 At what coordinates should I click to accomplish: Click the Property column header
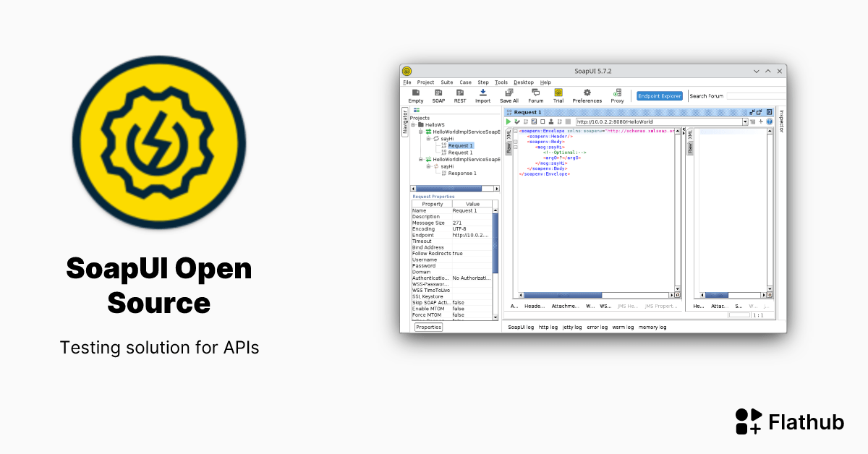click(432, 204)
